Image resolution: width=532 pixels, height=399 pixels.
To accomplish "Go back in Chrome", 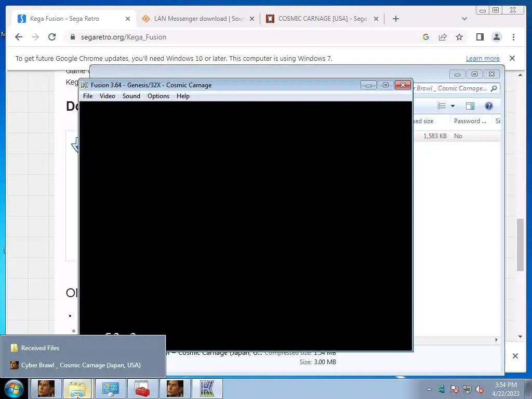I will (19, 37).
